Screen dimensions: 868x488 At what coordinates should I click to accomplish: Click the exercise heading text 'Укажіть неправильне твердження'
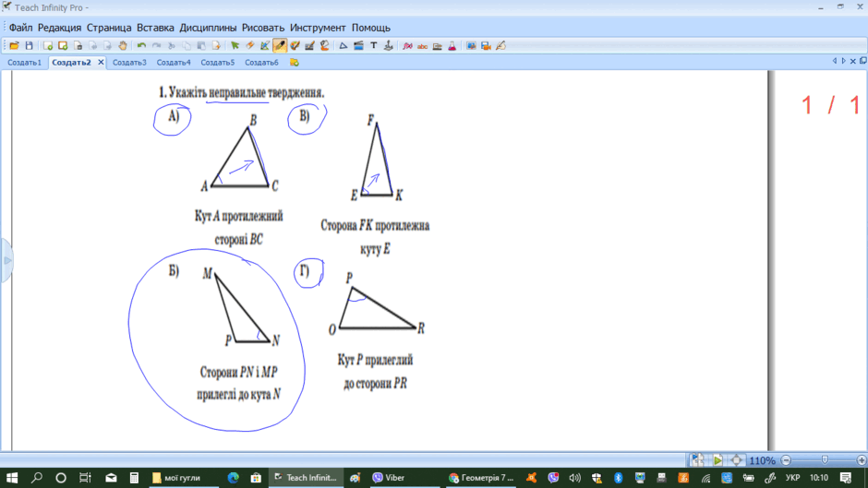coord(247,92)
